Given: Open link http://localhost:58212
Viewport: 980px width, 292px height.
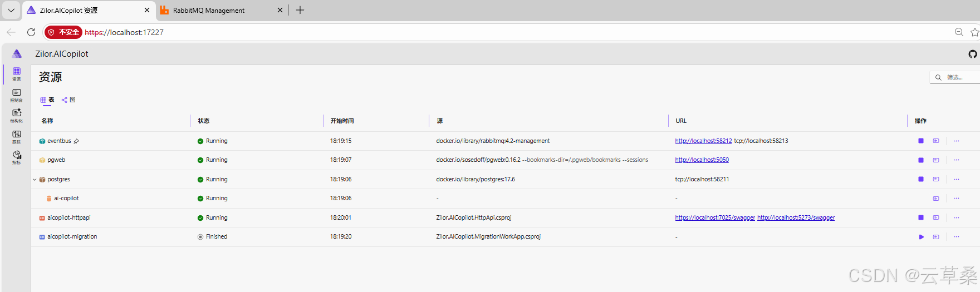Looking at the screenshot, I should [x=703, y=141].
